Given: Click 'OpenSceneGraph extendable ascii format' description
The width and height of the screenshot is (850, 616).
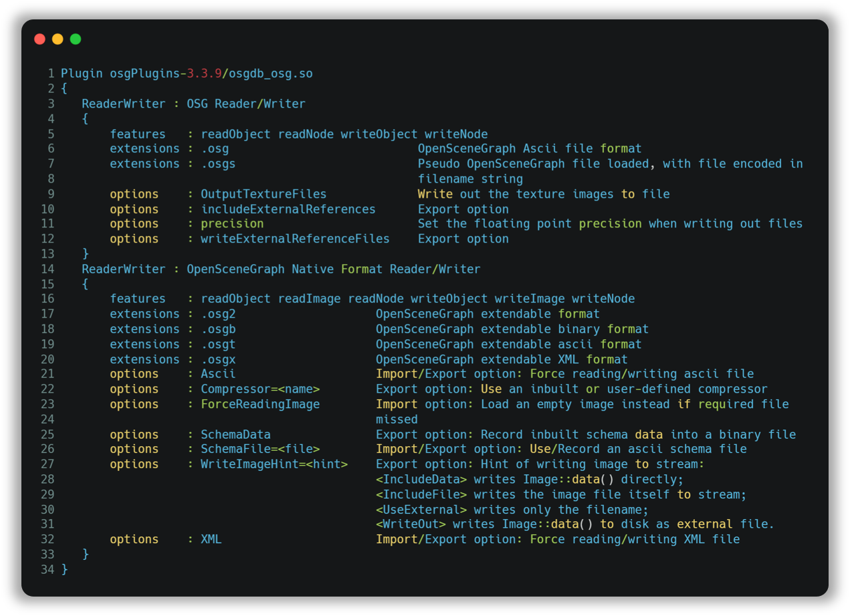Looking at the screenshot, I should point(509,344).
